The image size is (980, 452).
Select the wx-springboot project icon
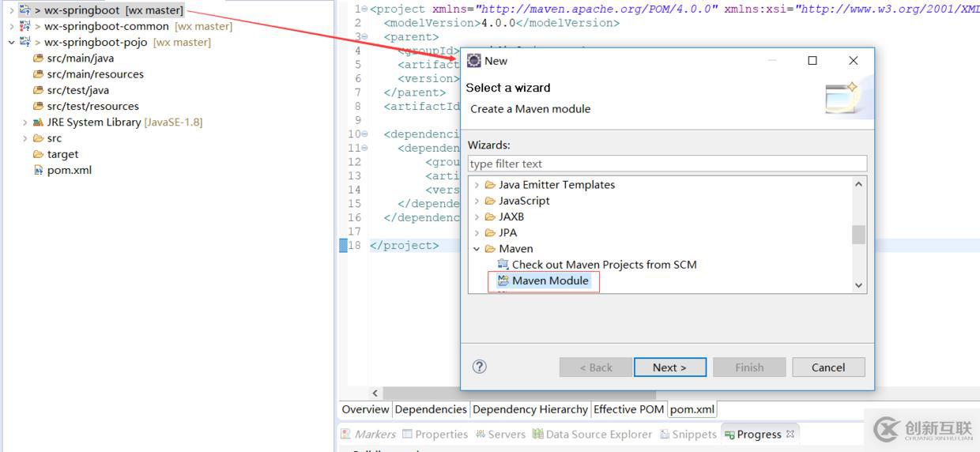[24, 10]
